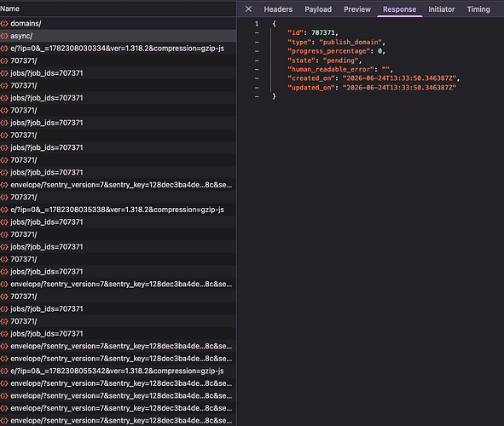The image size is (504, 426).
Task: Click the JSON icon beside async/ request
Action: (4, 36)
